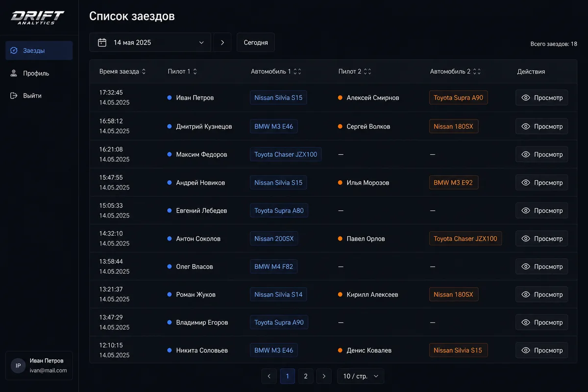This screenshot has height=392, width=588.
Task: Select page 1 in pagination
Action: [x=288, y=376]
